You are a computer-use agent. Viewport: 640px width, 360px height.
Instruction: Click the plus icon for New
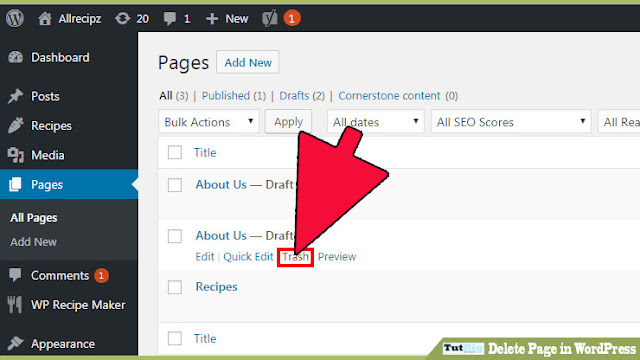(212, 19)
